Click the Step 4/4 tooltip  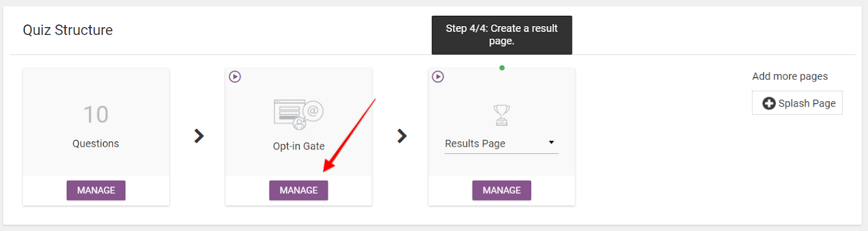coord(501,35)
